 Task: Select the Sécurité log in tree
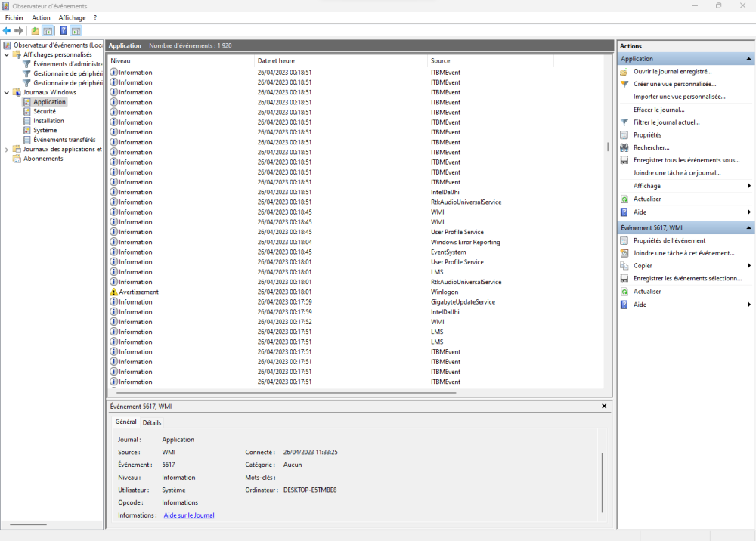(44, 111)
